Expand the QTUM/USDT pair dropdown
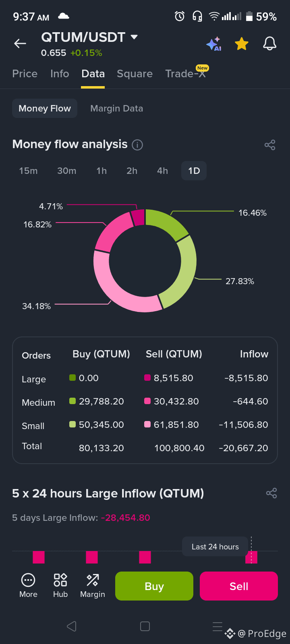This screenshot has height=644, width=290. pos(134,37)
